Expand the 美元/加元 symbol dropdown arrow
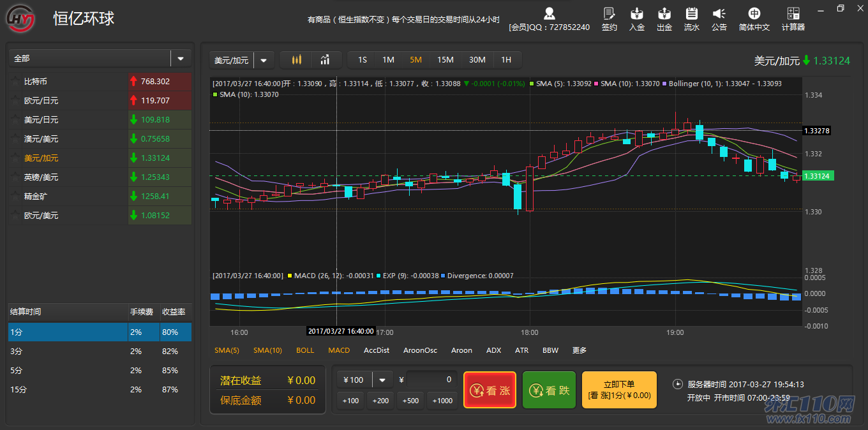 [264, 60]
